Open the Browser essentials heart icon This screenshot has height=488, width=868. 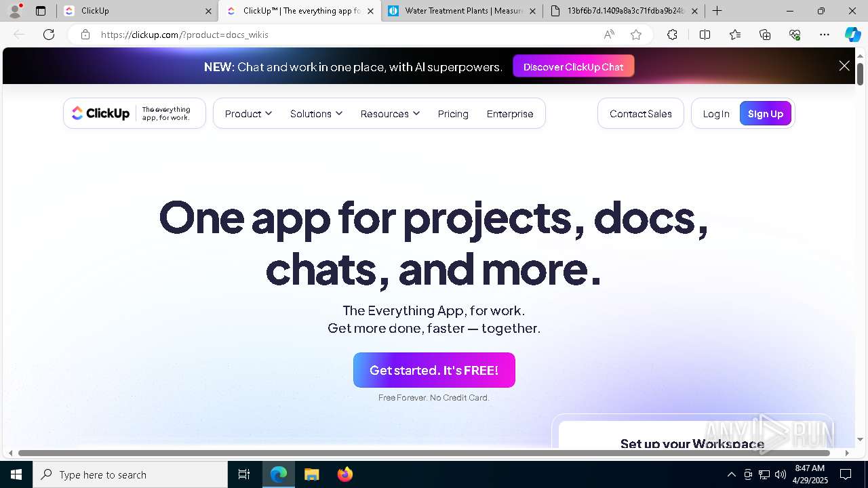795,35
